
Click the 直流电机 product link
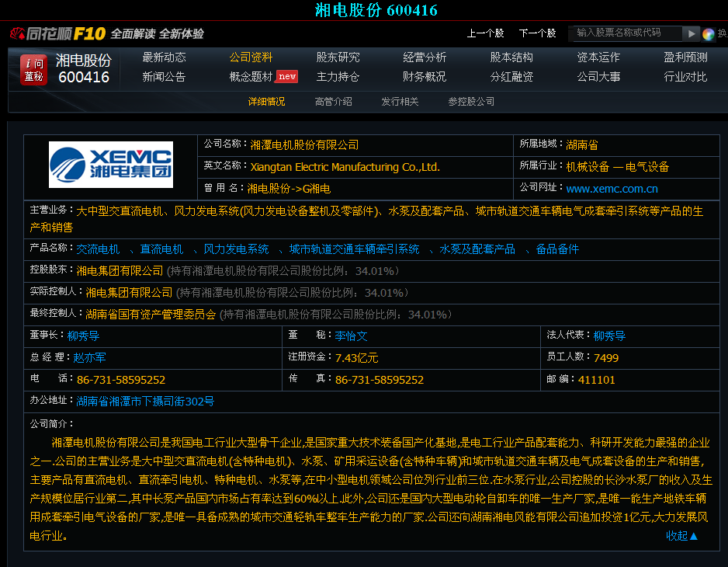pos(161,249)
